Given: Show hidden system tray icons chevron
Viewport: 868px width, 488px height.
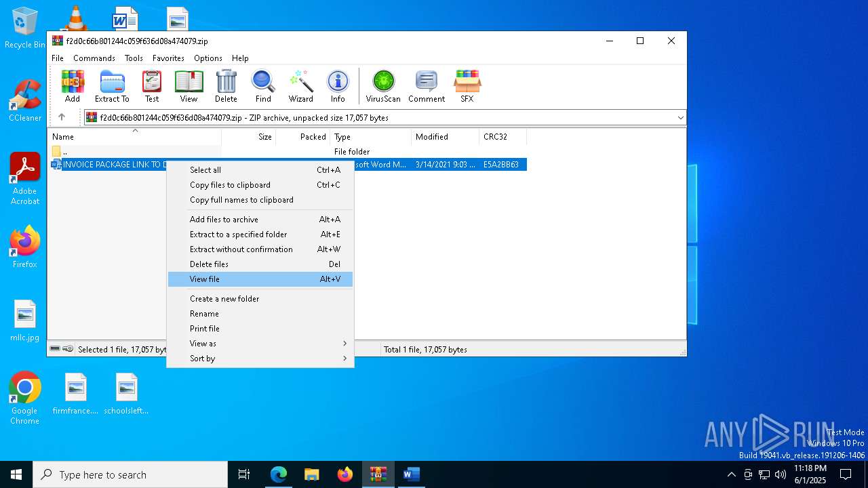Looking at the screenshot, I should click(731, 474).
